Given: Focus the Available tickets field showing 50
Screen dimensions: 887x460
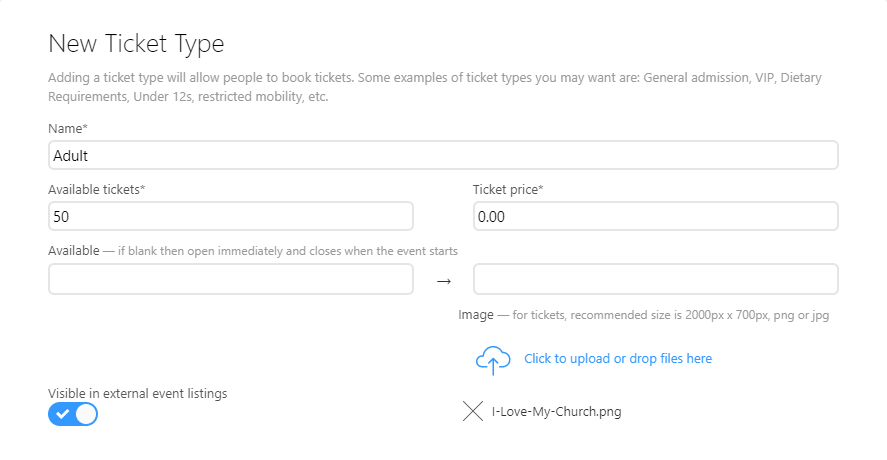Looking at the screenshot, I should pyautogui.click(x=231, y=216).
